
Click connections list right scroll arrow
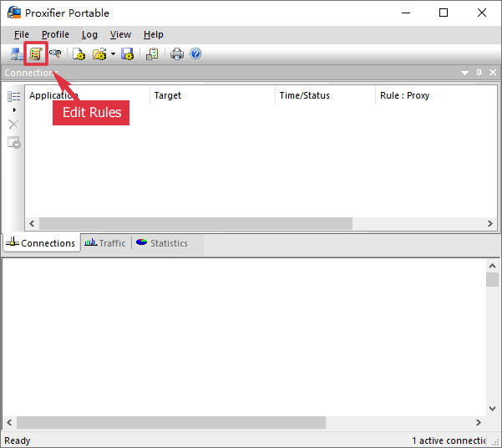point(490,223)
